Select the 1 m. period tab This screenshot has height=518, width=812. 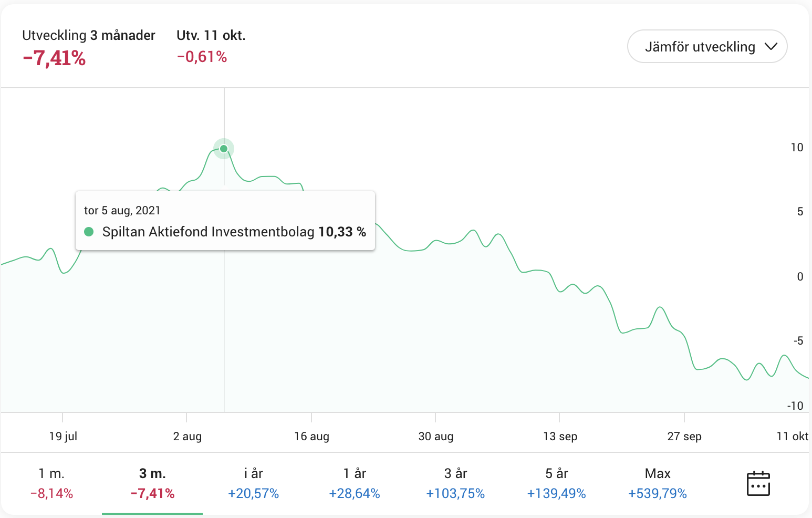[51, 483]
